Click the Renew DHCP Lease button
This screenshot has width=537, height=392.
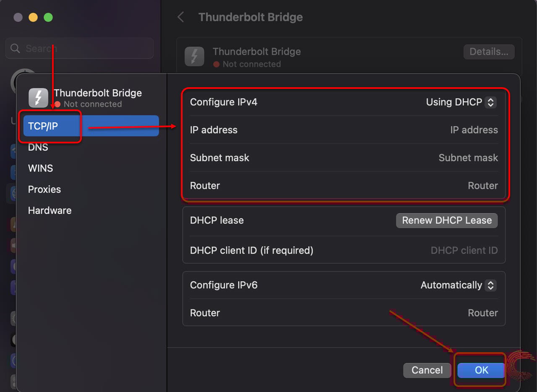(447, 221)
